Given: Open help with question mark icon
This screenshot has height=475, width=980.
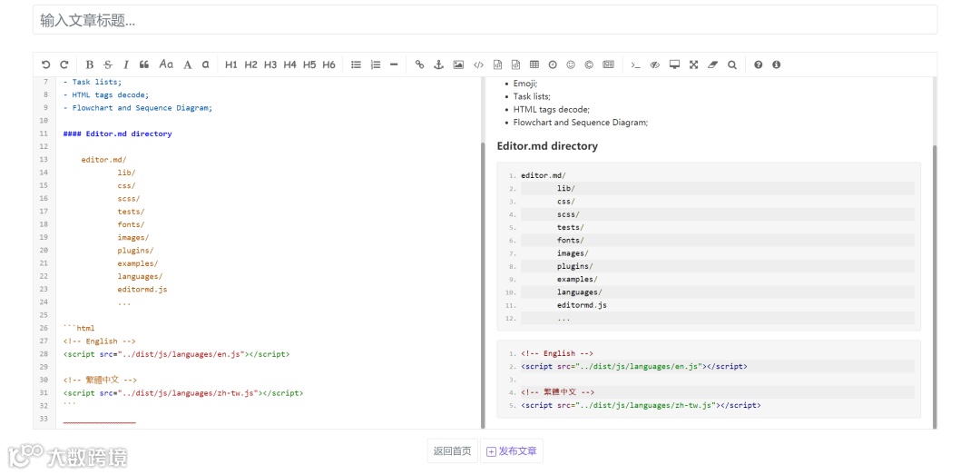Looking at the screenshot, I should click(x=758, y=64).
